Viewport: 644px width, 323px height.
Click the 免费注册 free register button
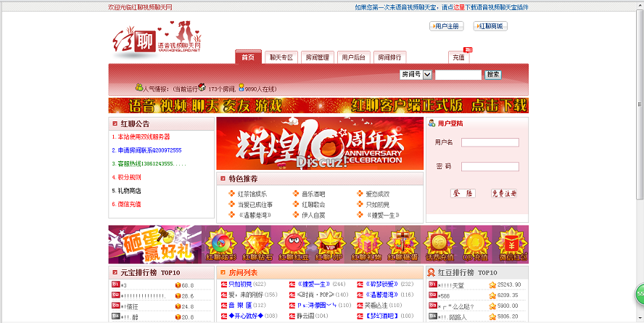point(503,194)
